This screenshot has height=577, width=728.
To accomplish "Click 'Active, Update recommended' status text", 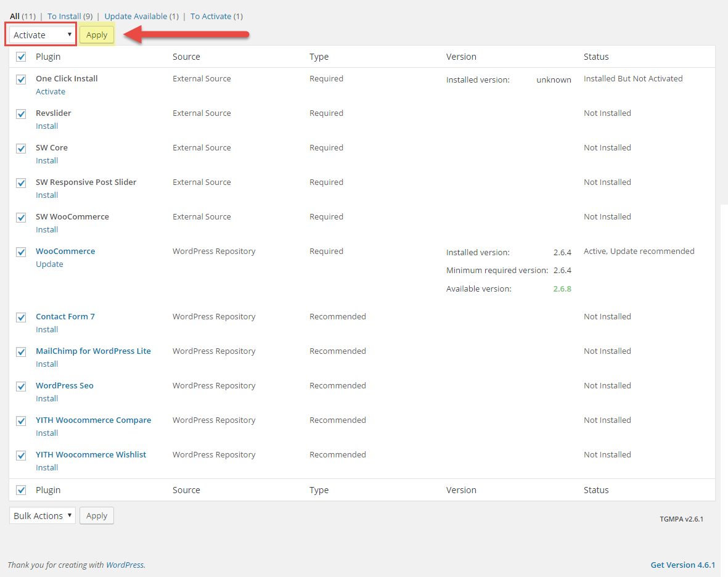I will coord(639,251).
